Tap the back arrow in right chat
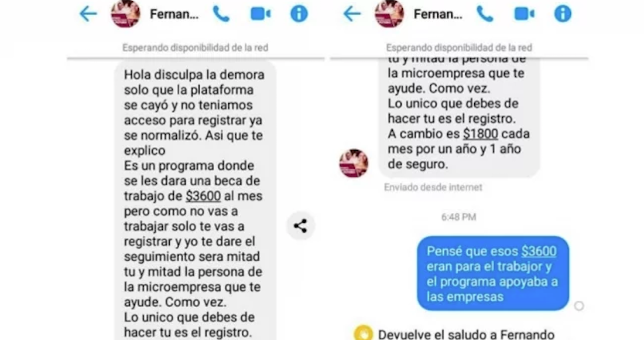 [352, 14]
